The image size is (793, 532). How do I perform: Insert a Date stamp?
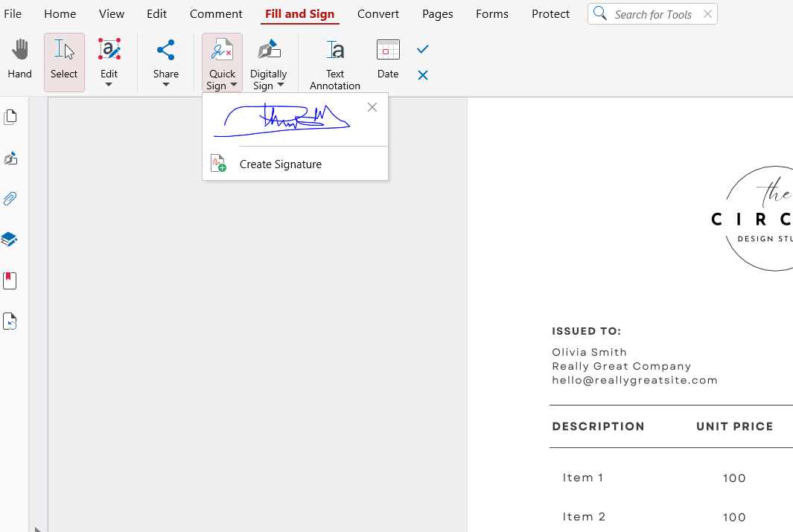(388, 60)
